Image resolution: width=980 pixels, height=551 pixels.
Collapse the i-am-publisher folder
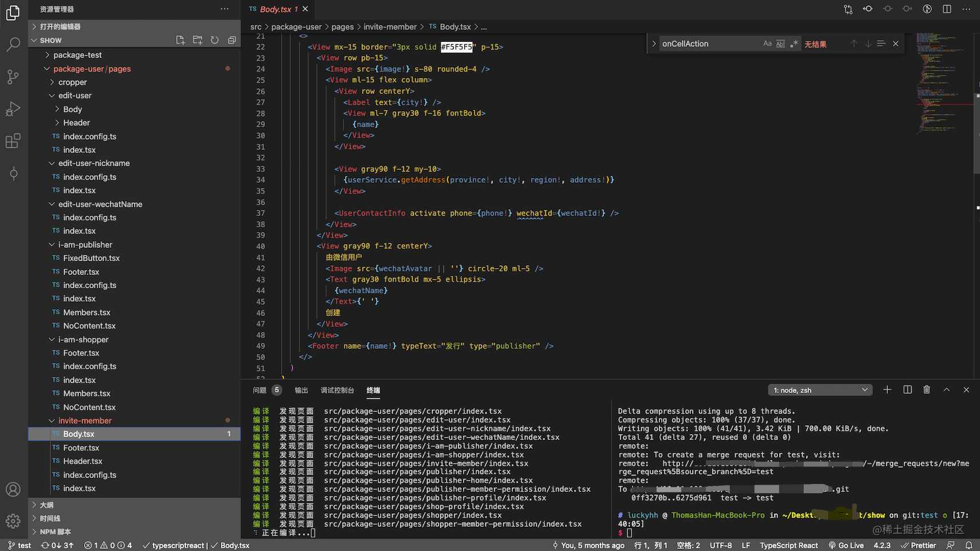click(x=85, y=245)
